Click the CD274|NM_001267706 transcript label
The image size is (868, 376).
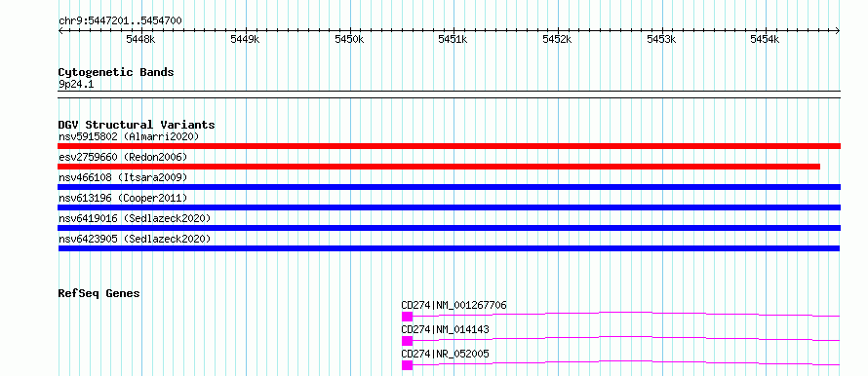tap(454, 305)
